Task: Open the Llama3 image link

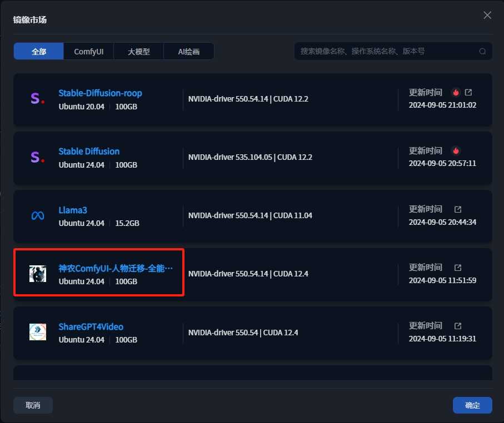Action: click(x=73, y=210)
